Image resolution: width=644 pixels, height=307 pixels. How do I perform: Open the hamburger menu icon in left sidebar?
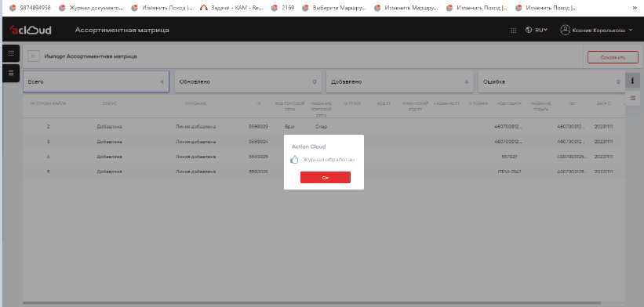point(11,73)
